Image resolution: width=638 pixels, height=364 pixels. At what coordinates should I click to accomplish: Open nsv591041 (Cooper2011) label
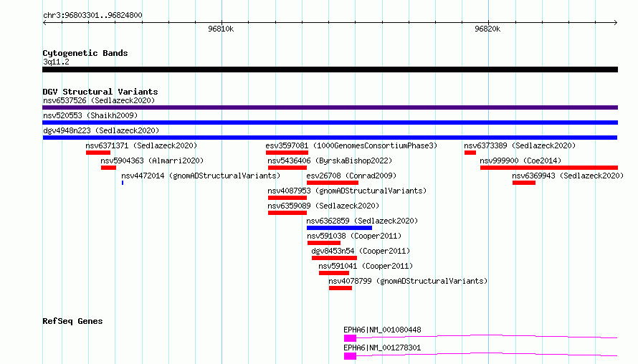click(x=366, y=266)
